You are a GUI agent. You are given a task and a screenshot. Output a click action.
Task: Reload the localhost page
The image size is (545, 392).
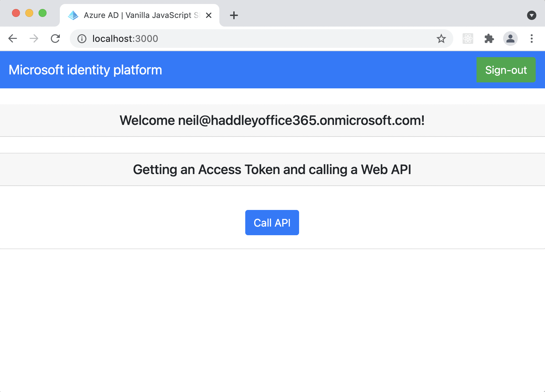pos(55,39)
